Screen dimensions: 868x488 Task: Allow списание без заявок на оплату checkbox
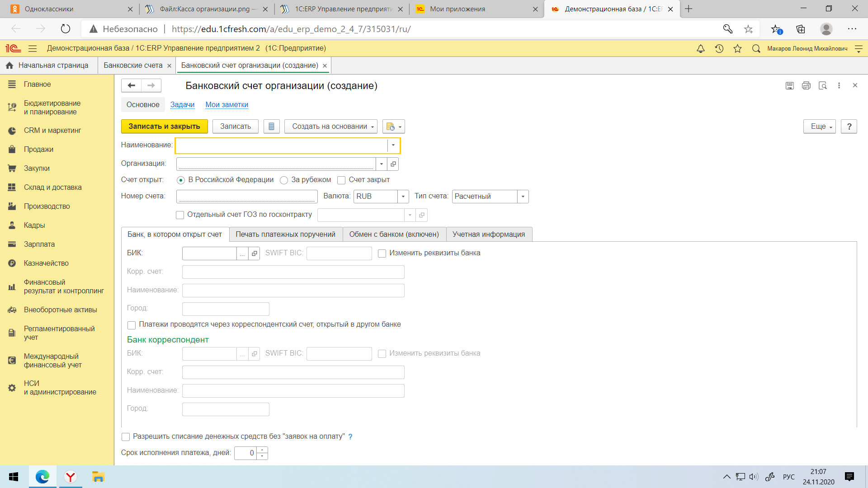126,437
